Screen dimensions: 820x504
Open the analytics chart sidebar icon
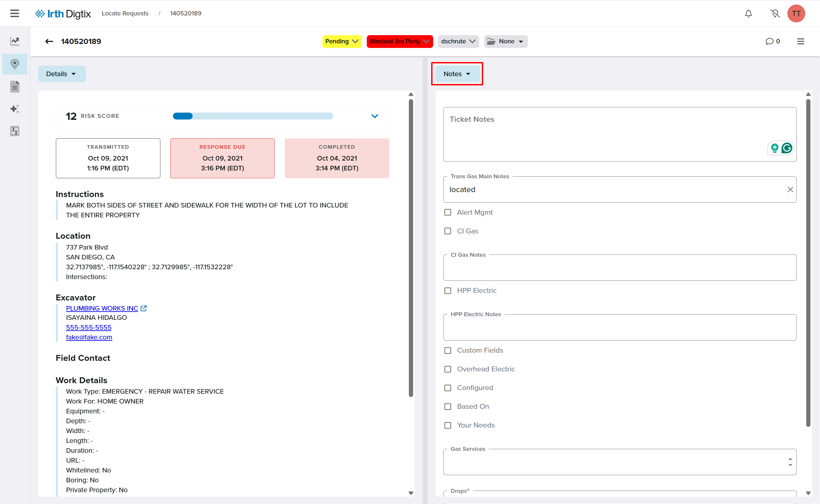tap(15, 41)
